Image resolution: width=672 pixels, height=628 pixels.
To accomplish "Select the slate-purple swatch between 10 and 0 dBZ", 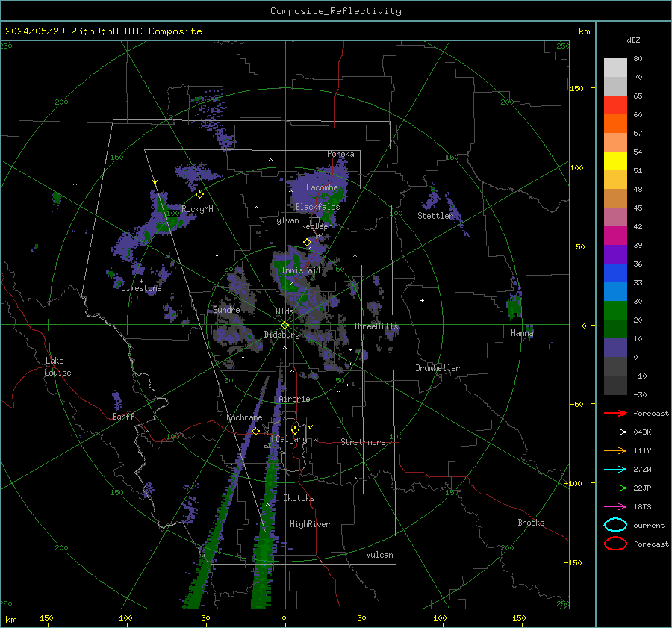I will point(615,348).
